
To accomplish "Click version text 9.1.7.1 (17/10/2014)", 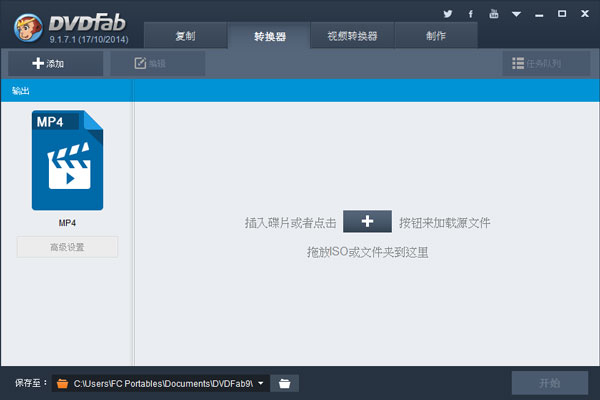I will [89, 39].
